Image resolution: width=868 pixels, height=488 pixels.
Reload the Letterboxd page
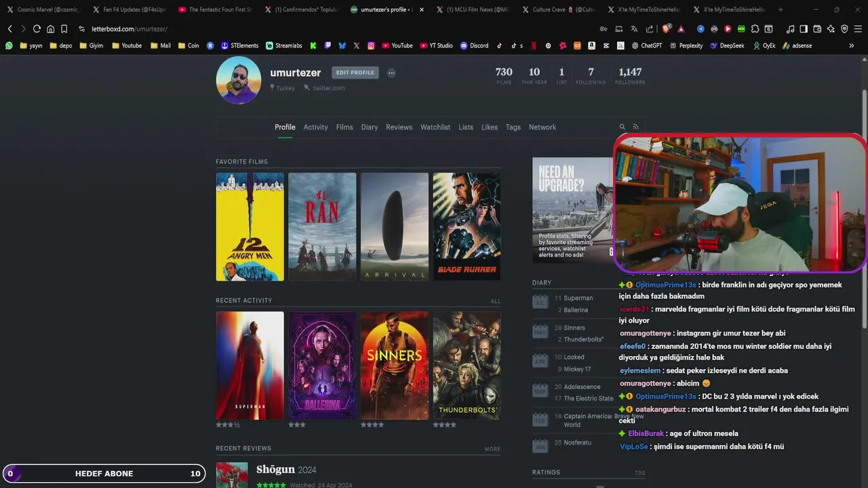[x=37, y=29]
